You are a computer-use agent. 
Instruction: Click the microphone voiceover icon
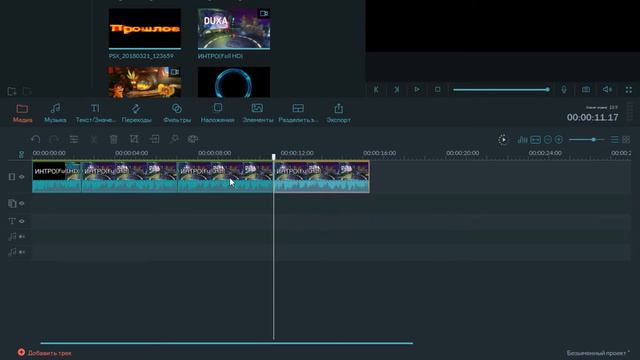coord(564,89)
